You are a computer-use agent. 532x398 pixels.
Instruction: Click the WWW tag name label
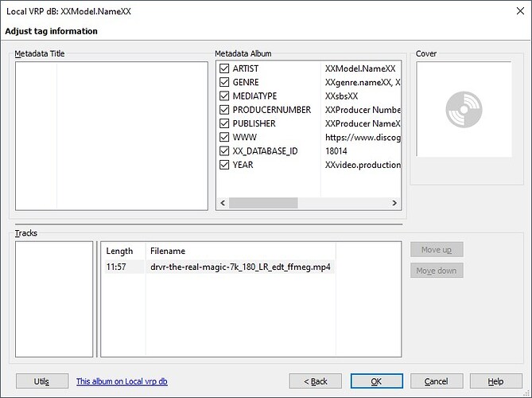coord(245,137)
